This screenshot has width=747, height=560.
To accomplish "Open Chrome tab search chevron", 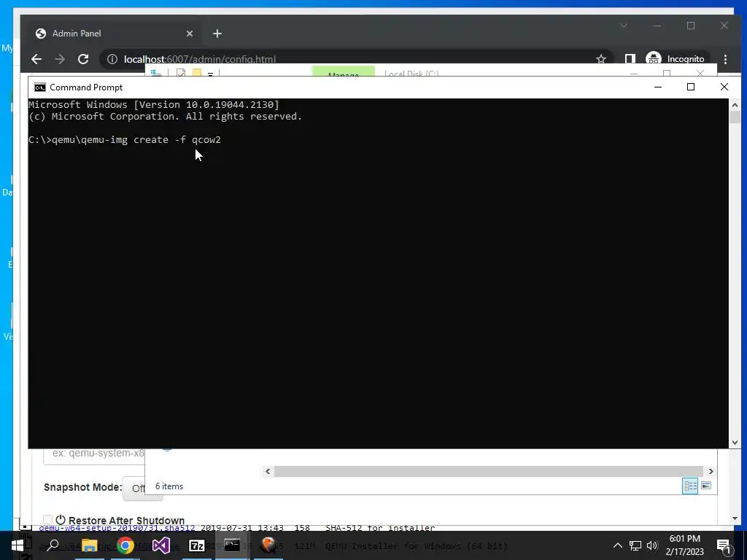I will coord(624,26).
